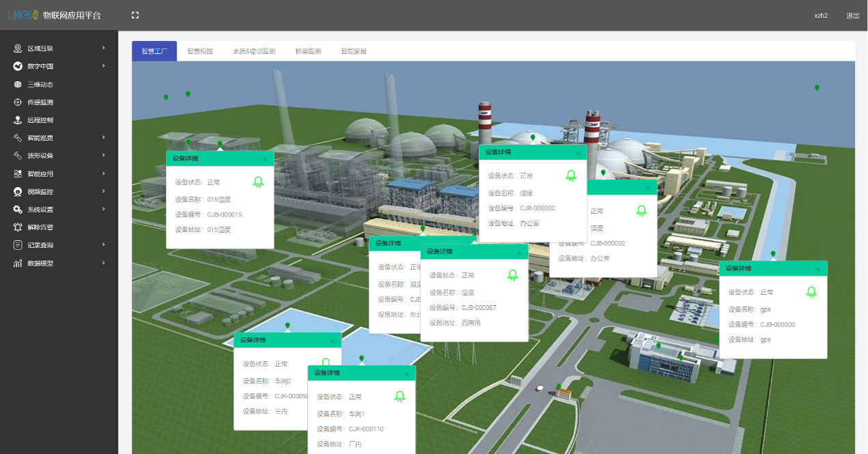Click the marker on the orange-roof gatehouse
The height and width of the screenshot is (454, 868).
(x=559, y=387)
